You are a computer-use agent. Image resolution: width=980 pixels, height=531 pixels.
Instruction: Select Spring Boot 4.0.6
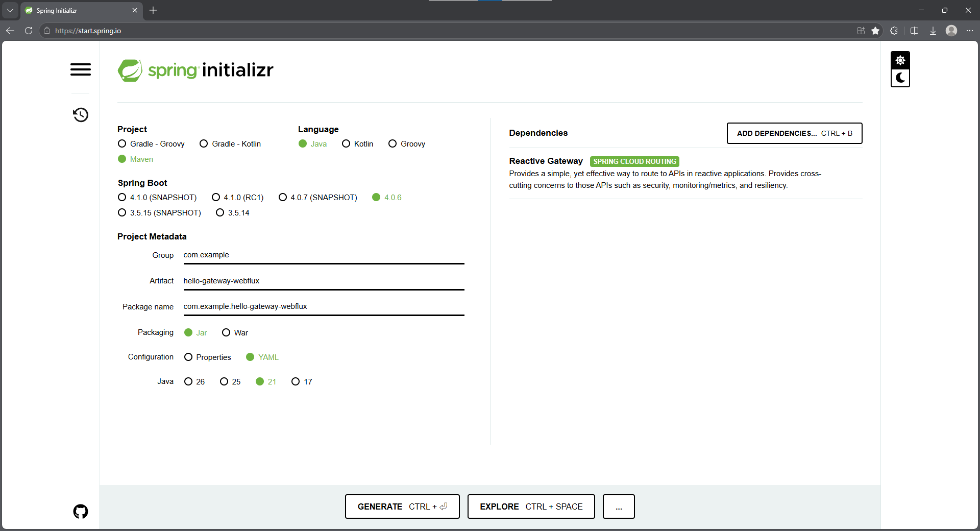pyautogui.click(x=387, y=198)
